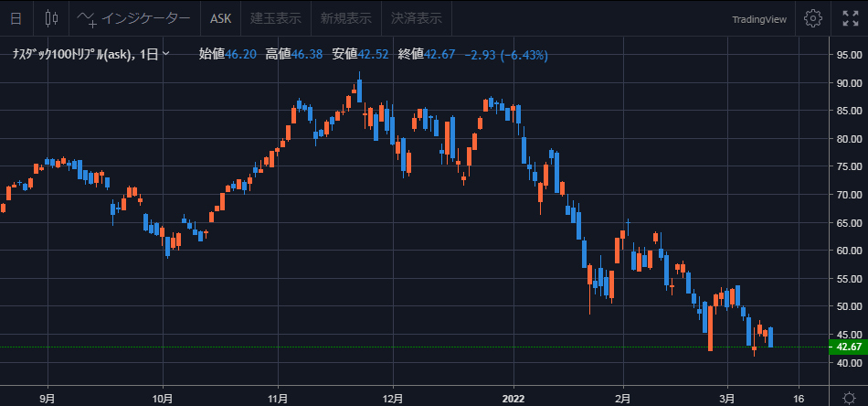Image resolution: width=868 pixels, height=406 pixels.
Task: Change the candlestick chart style
Action: coord(51,18)
